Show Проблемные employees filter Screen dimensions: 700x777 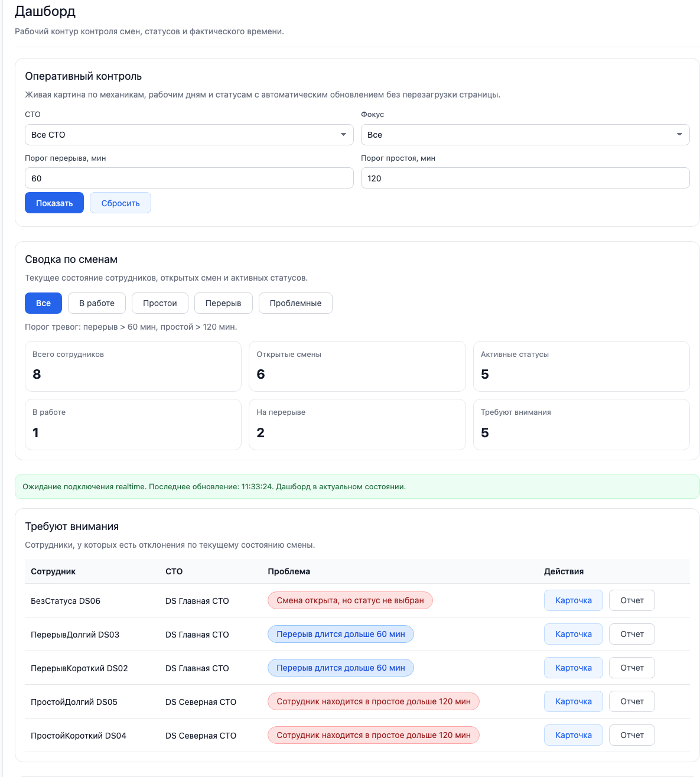click(295, 303)
